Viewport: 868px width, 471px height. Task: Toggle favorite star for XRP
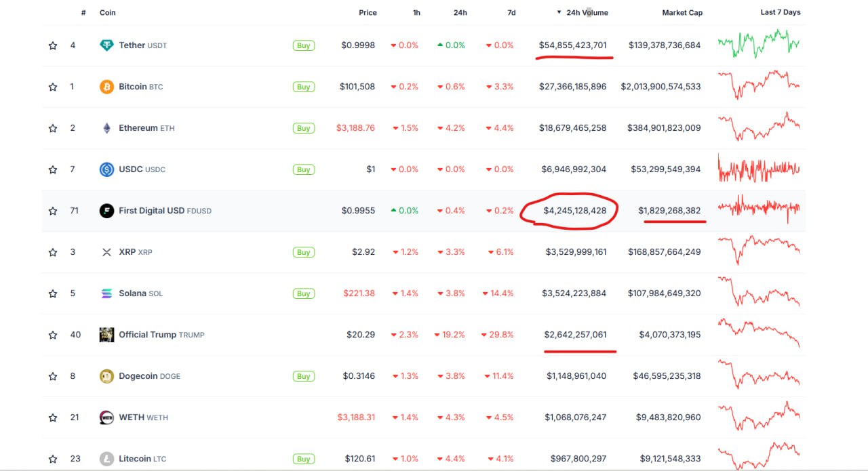[x=53, y=252]
